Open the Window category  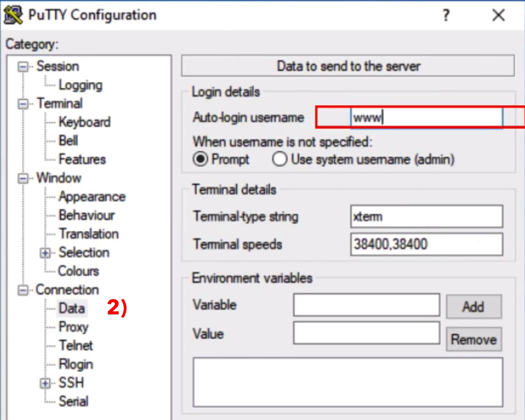(x=59, y=178)
